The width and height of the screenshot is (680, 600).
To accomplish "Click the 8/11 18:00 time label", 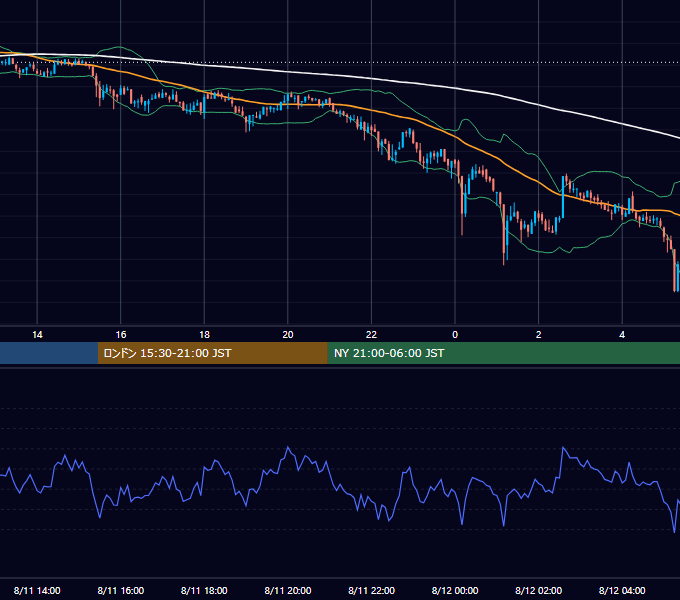I will [204, 590].
